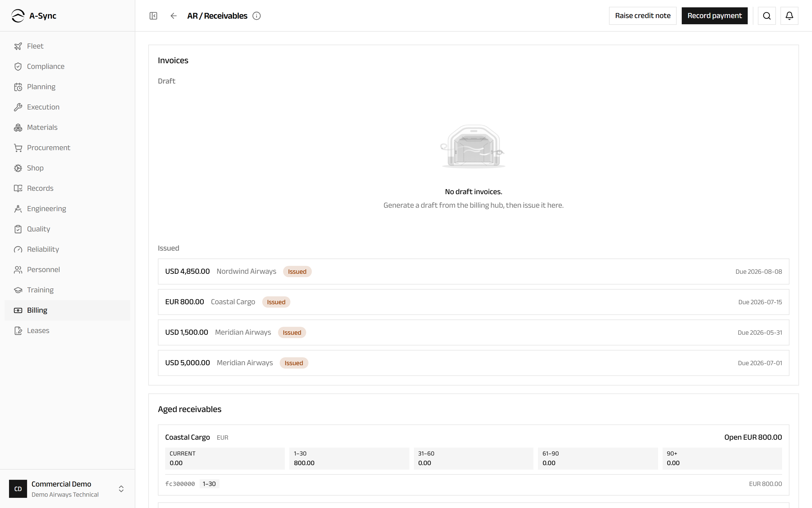
Task: Click the Procurement cart icon
Action: click(x=18, y=148)
